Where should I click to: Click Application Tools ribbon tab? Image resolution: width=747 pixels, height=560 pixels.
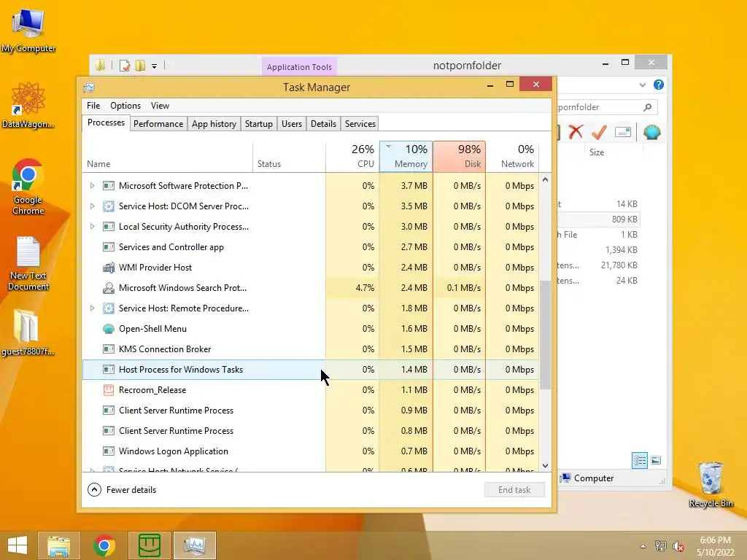pos(299,67)
